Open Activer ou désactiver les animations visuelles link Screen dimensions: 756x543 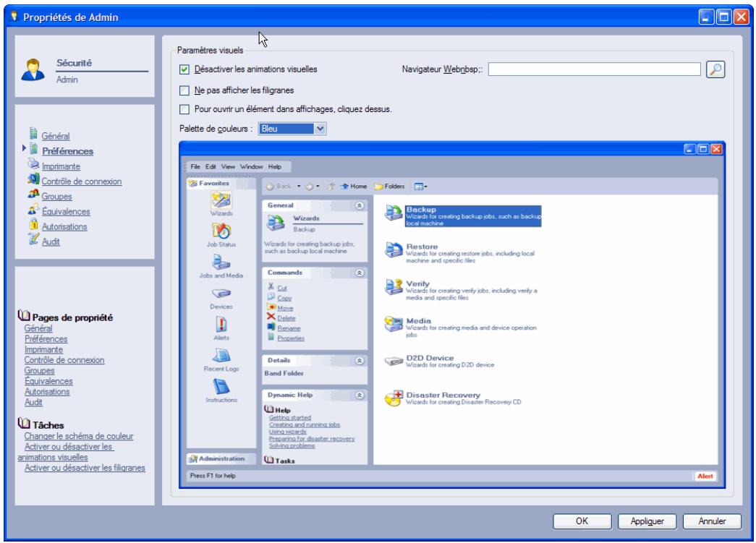pos(66,452)
